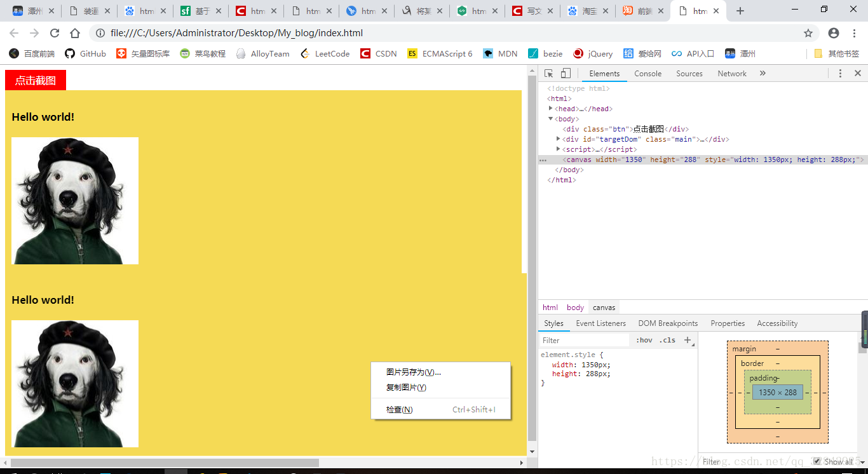Expand the <head> node in DOM tree

551,109
